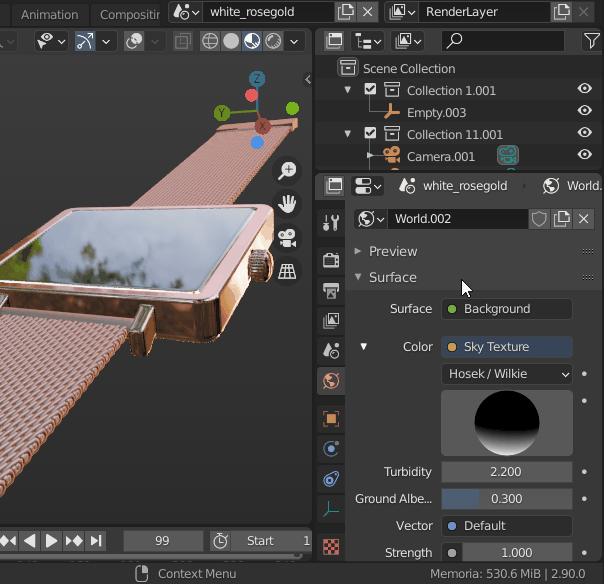
Task: Select solid viewport shading
Action: [231, 41]
